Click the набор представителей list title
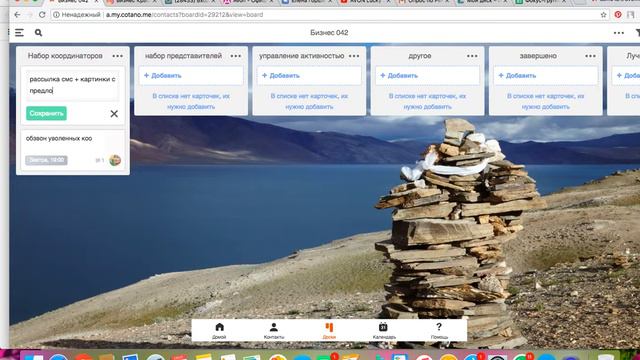The image size is (640, 360). [183, 56]
